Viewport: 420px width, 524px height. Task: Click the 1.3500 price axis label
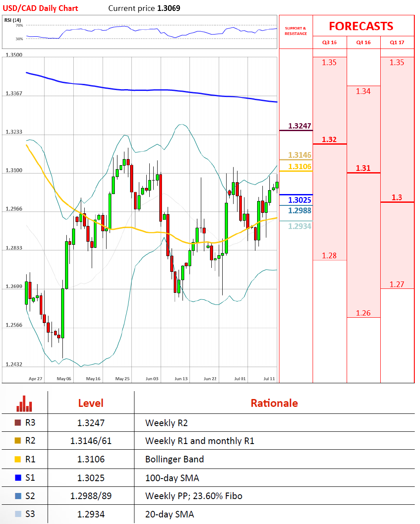point(14,55)
